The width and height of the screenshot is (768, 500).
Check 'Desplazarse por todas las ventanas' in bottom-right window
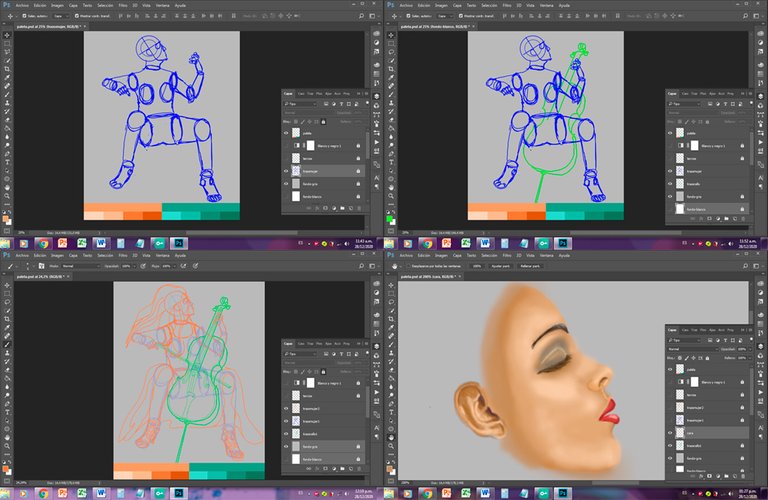pyautogui.click(x=408, y=266)
